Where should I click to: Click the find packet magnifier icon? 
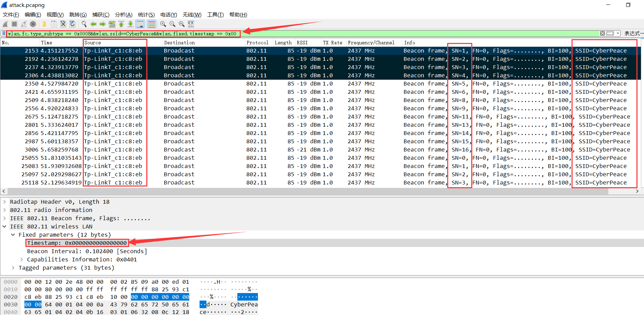(84, 24)
